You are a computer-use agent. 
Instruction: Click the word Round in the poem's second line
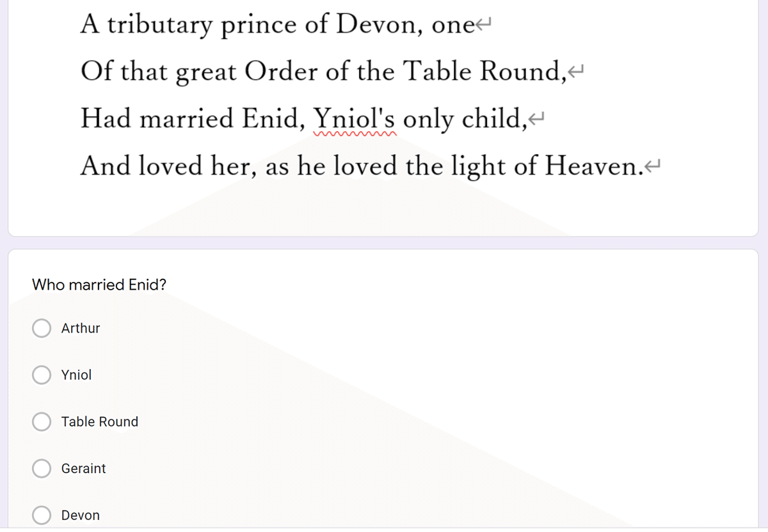(x=519, y=71)
